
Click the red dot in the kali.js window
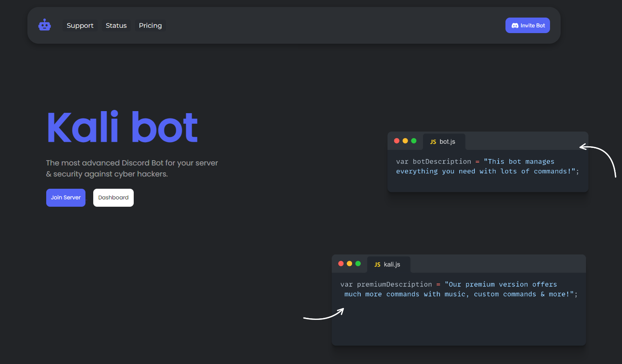pos(341,264)
